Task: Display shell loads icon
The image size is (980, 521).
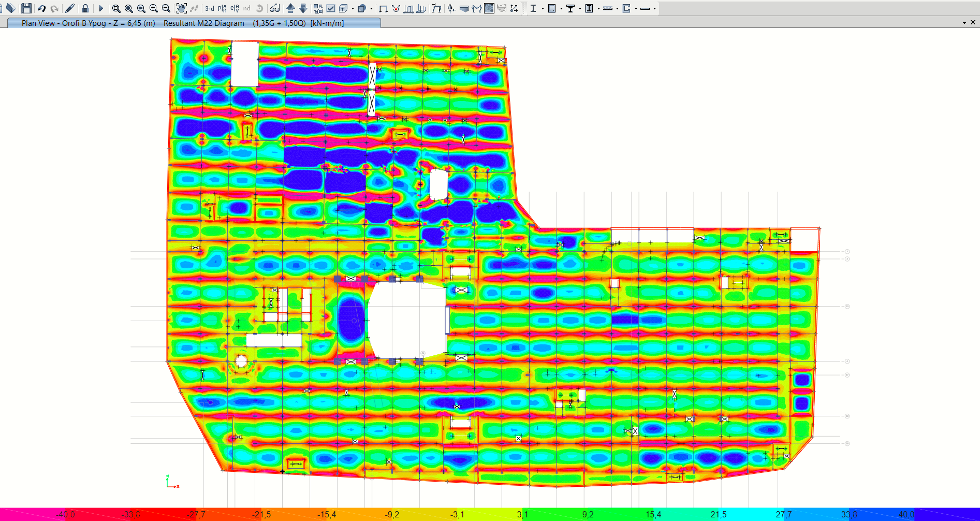Action: [421, 8]
